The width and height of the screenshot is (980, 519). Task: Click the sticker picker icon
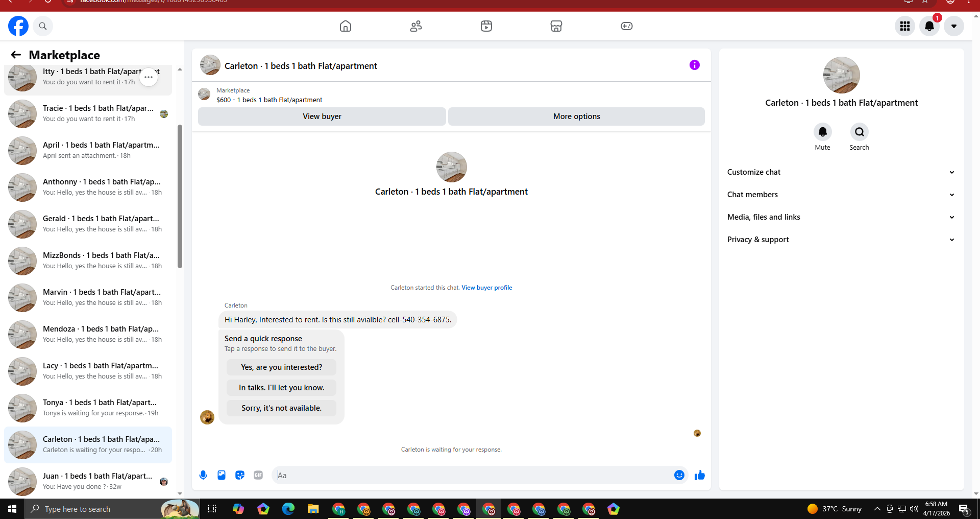[240, 475]
